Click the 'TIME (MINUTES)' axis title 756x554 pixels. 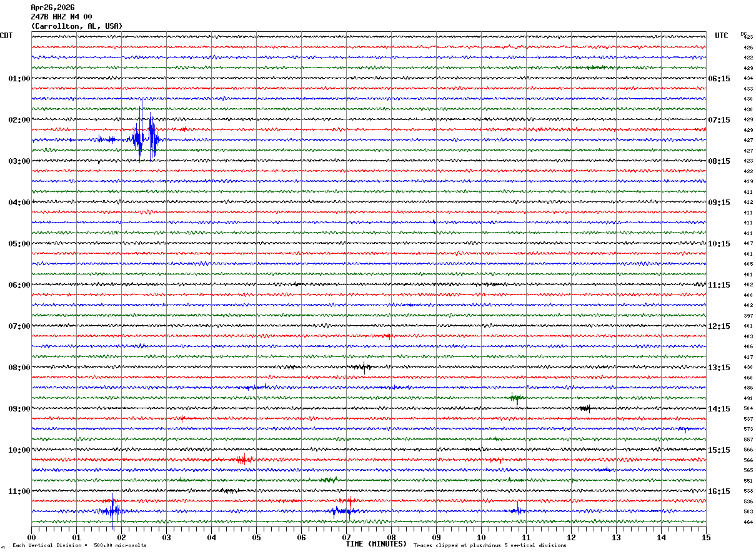(x=376, y=544)
